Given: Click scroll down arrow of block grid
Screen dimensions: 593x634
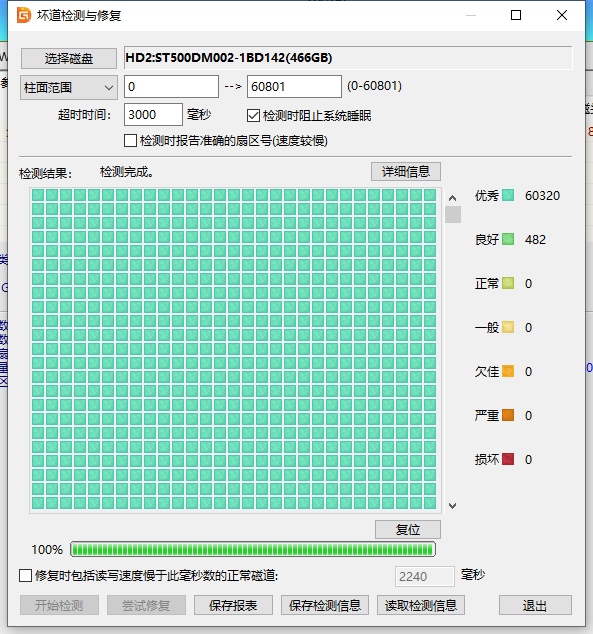Looking at the screenshot, I should (x=453, y=506).
